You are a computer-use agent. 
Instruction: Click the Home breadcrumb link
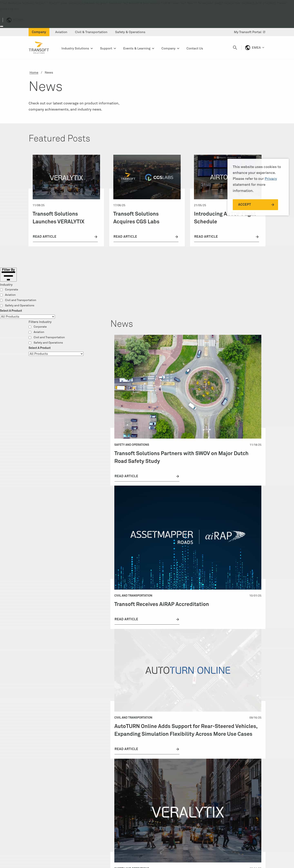tap(34, 72)
